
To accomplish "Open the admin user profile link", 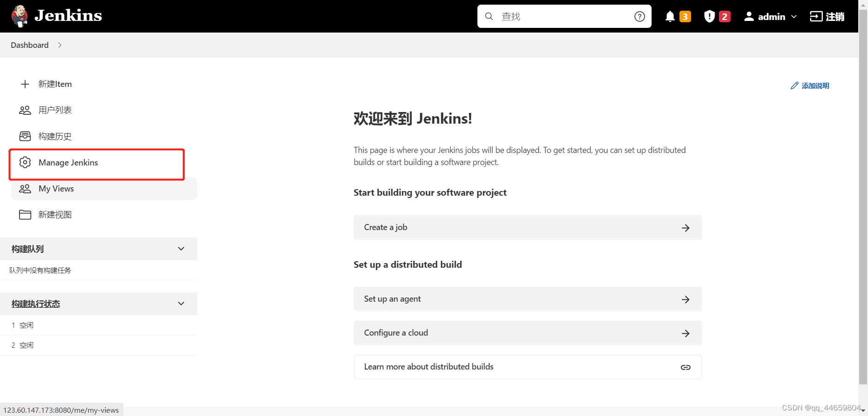I will tap(771, 17).
